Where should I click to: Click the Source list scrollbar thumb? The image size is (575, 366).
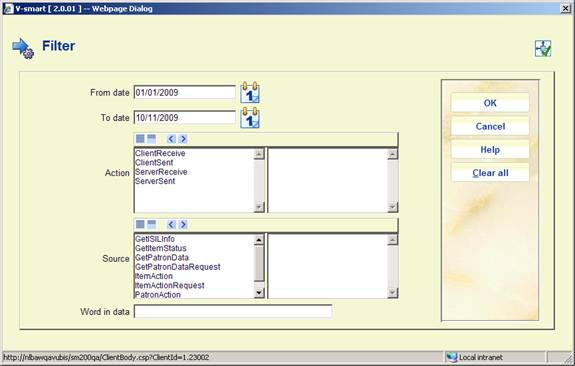pos(259,263)
